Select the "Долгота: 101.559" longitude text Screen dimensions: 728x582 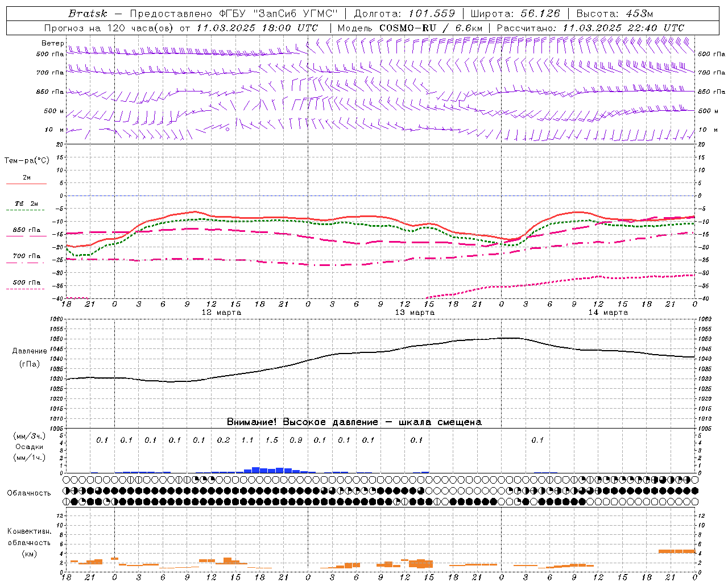[404, 14]
